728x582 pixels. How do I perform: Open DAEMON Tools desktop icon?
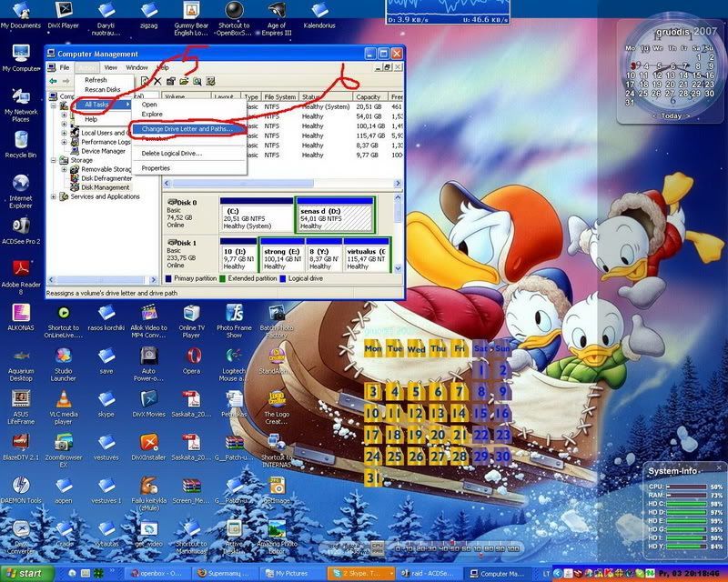21,490
